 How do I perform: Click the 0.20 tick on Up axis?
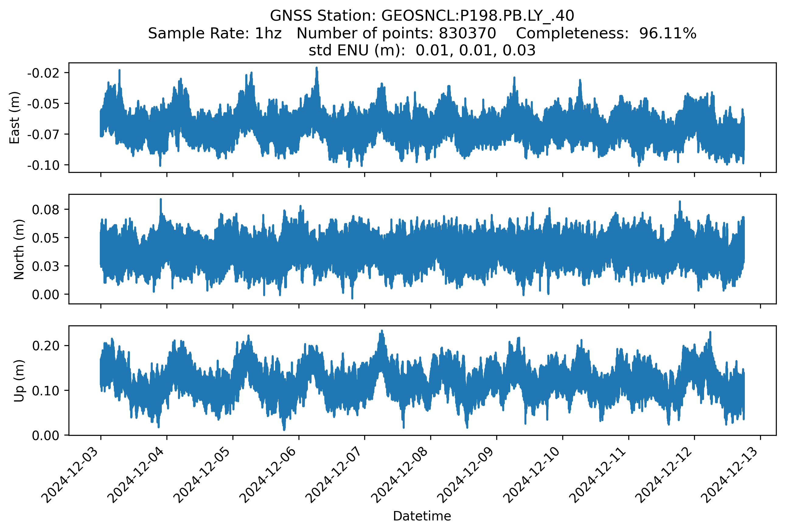tap(46, 346)
